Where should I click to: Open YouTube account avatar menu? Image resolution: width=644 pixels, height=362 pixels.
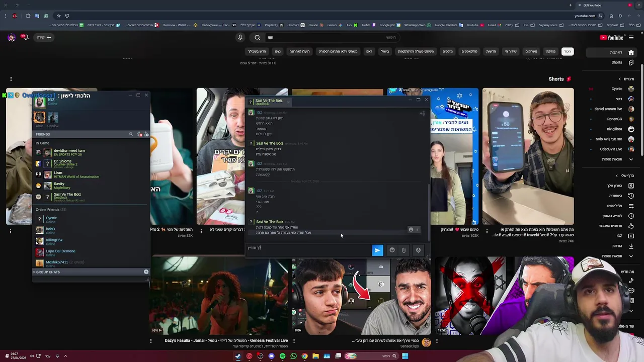click(11, 37)
